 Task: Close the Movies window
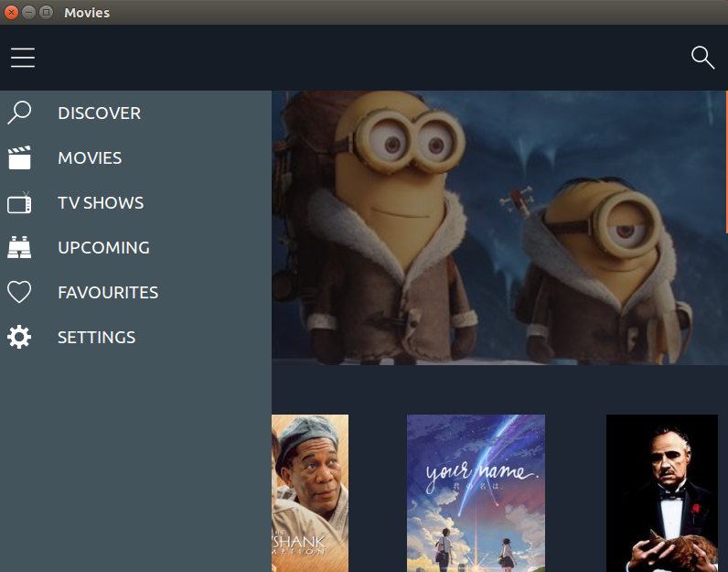point(11,12)
